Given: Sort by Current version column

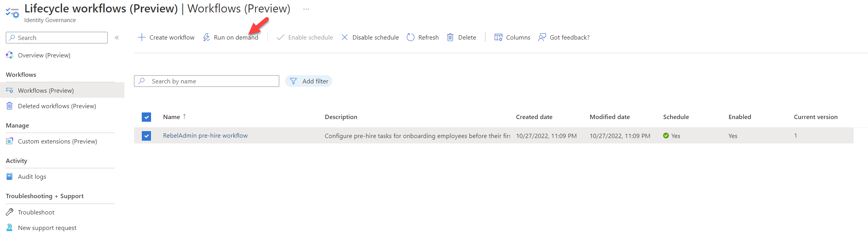Looking at the screenshot, I should click(x=816, y=117).
